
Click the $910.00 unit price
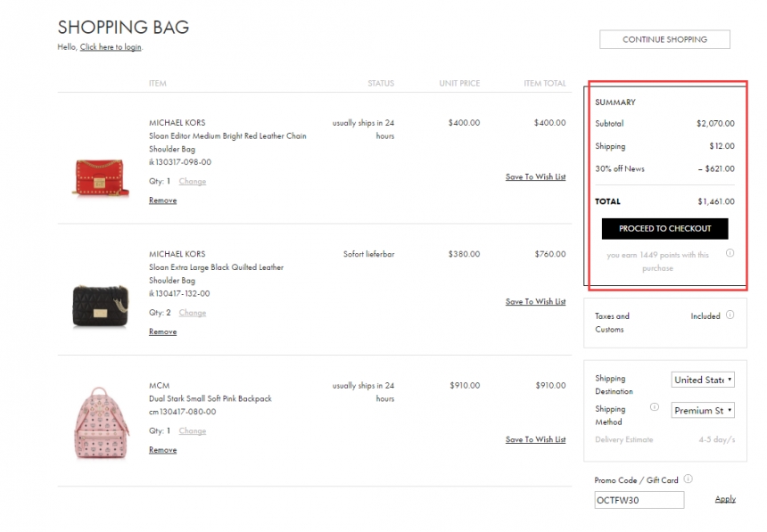(465, 386)
